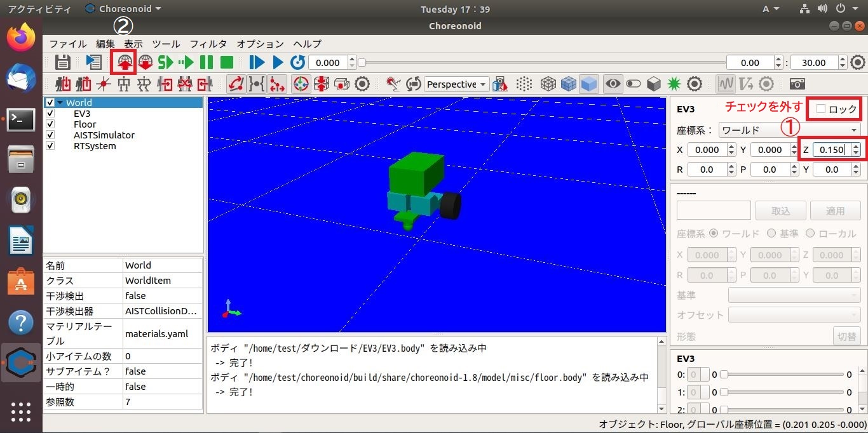Flip the model type toggle switch
The width and height of the screenshot is (868, 433).
point(634,84)
